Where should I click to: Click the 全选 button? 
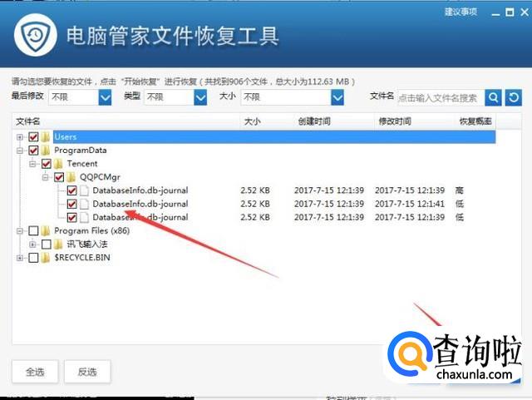pos(35,372)
